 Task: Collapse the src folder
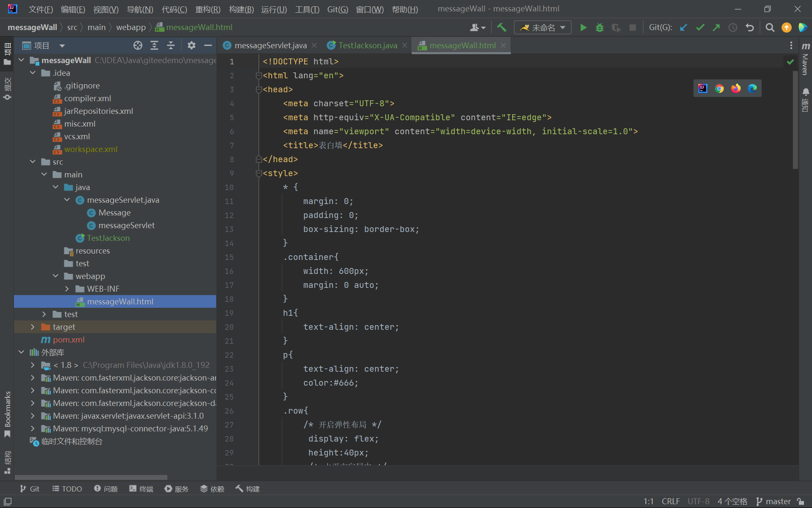pyautogui.click(x=33, y=162)
